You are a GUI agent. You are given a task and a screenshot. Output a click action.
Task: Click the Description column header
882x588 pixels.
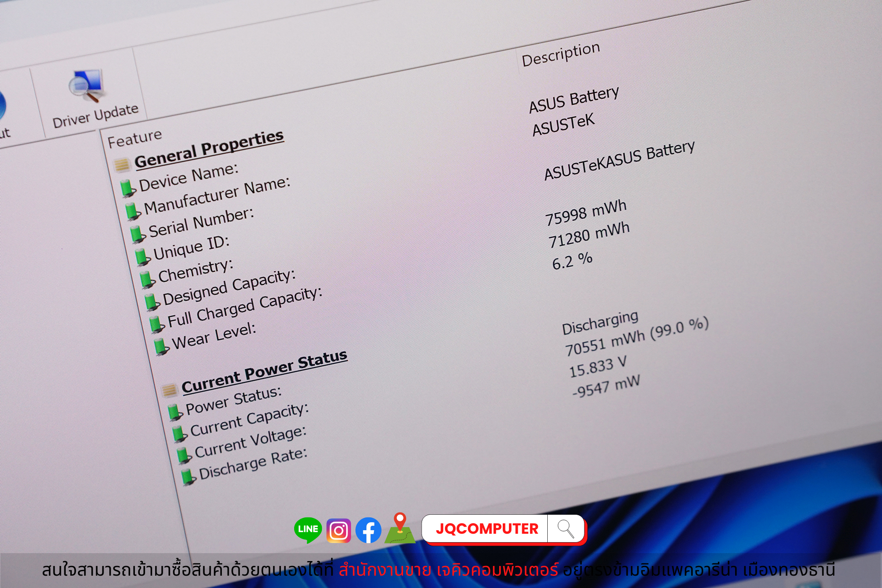[561, 55]
